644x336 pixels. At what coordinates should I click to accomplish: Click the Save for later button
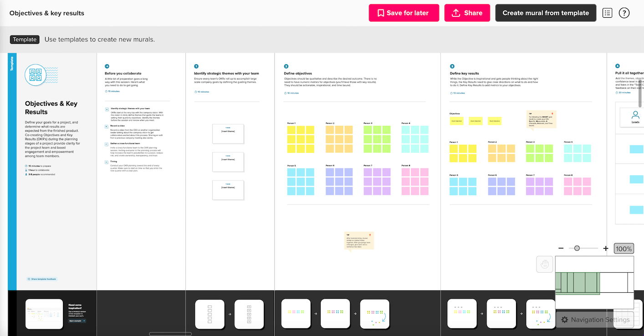[404, 13]
